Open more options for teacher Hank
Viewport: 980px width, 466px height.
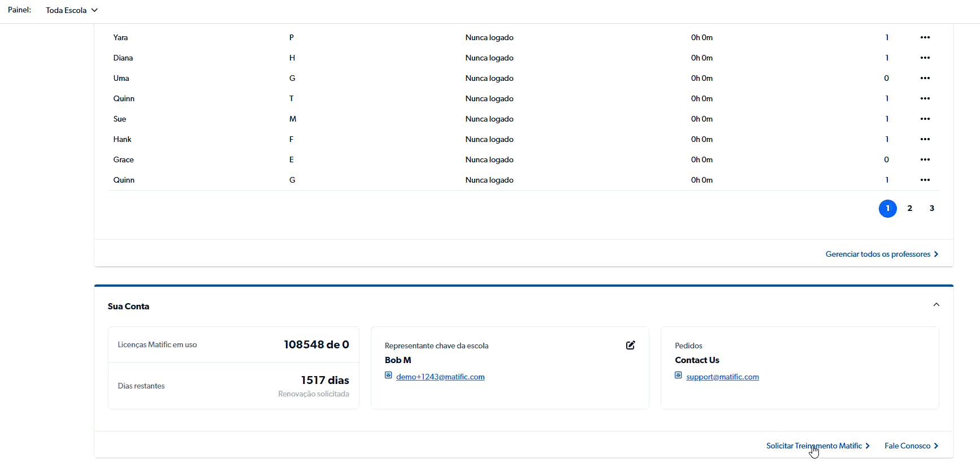click(925, 139)
